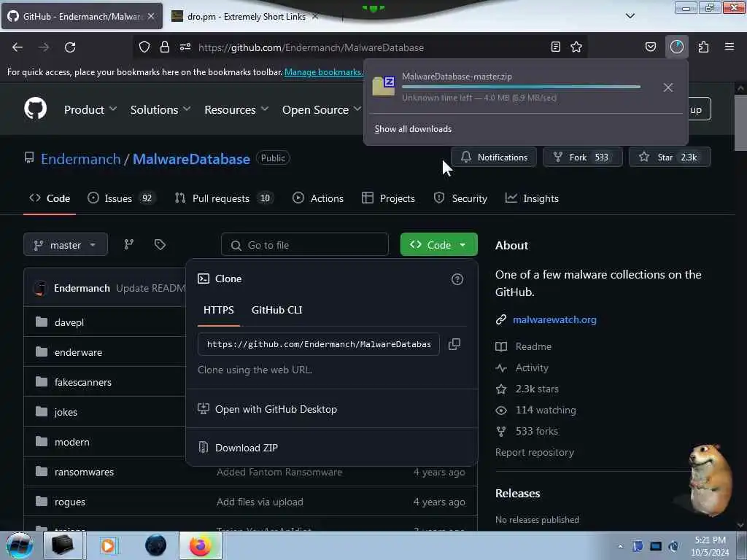Toggle reader view icon
This screenshot has height=560, width=747.
tap(555, 47)
